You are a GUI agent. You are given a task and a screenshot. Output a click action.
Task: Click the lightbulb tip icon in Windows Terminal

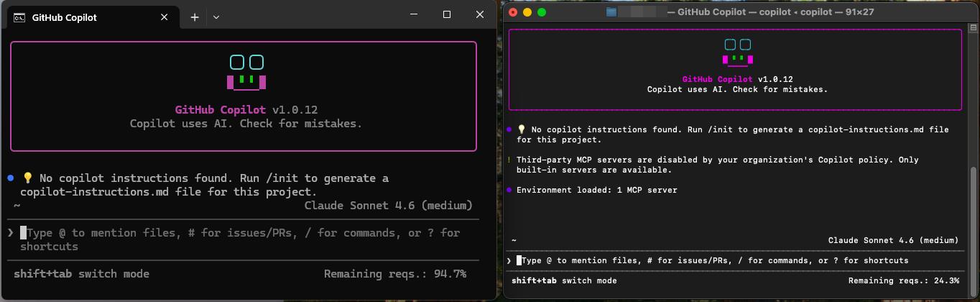(x=27, y=178)
